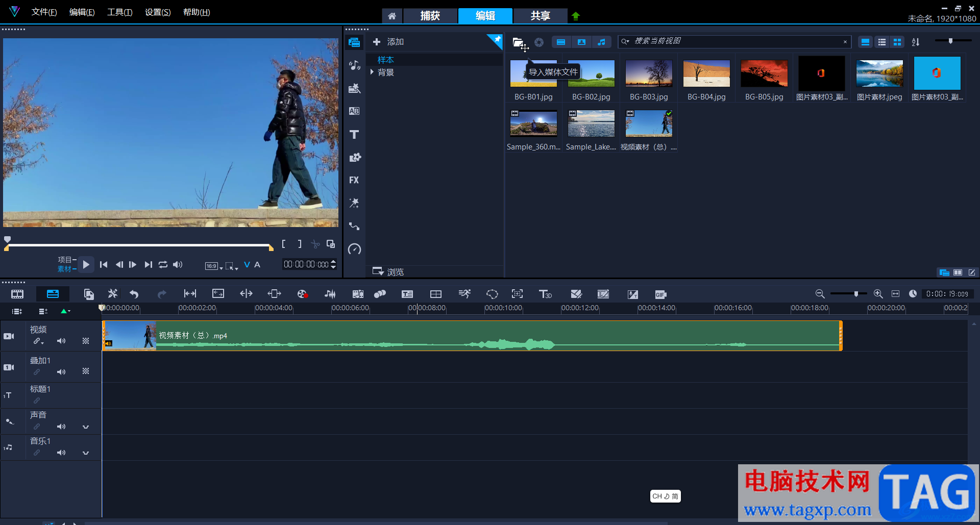Select the 样本 library folder
Viewport: 980px width, 525px height.
[x=386, y=60]
